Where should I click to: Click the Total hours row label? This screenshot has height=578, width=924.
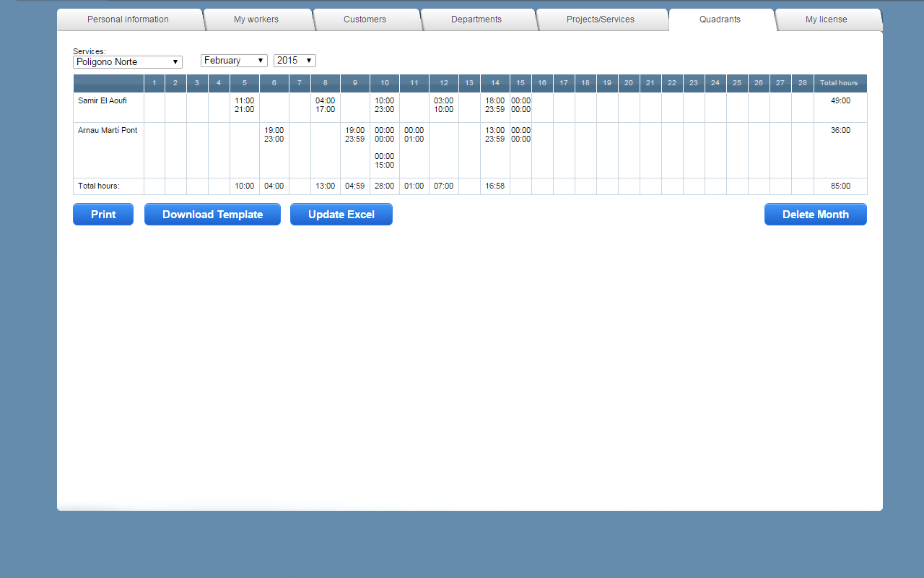point(99,186)
